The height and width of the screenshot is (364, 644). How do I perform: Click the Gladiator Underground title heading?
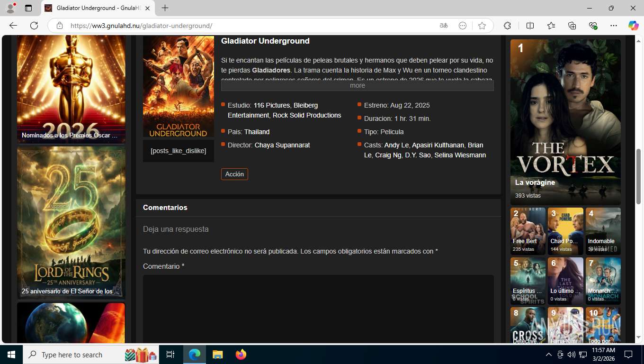tap(265, 41)
